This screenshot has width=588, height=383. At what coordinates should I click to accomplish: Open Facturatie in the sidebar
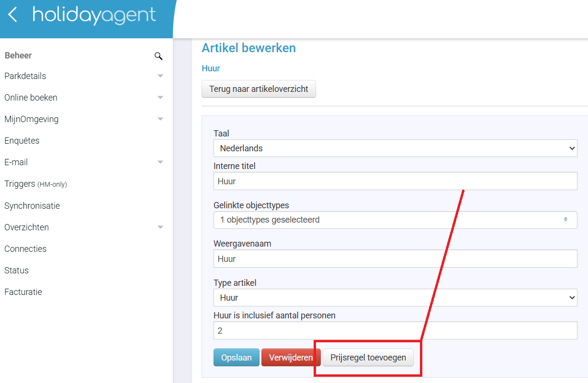[x=23, y=292]
